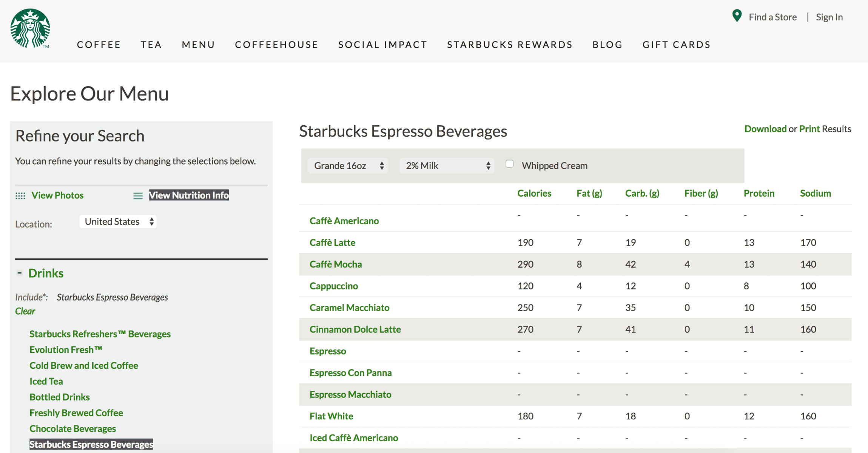
Task: Open Espresso item
Action: [x=328, y=351]
